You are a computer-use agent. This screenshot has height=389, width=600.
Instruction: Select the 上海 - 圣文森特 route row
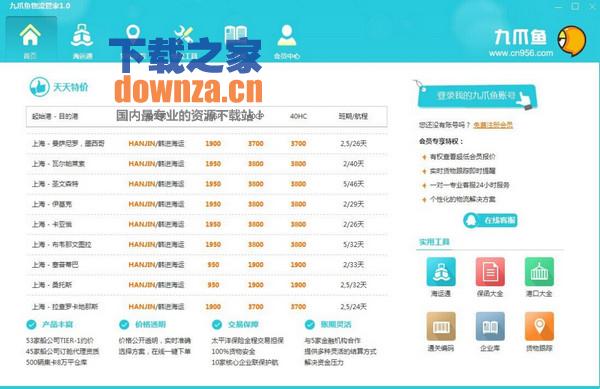click(x=207, y=184)
